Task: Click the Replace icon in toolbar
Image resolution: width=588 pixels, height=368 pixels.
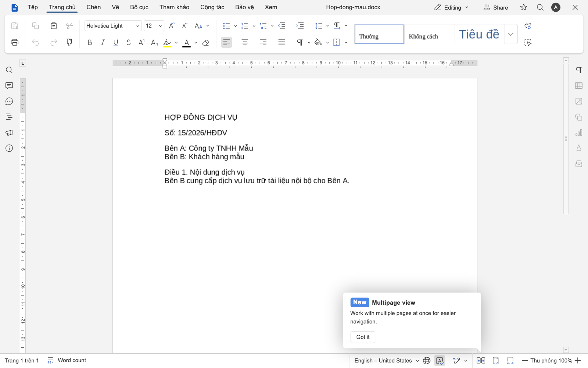Action: coord(528,26)
